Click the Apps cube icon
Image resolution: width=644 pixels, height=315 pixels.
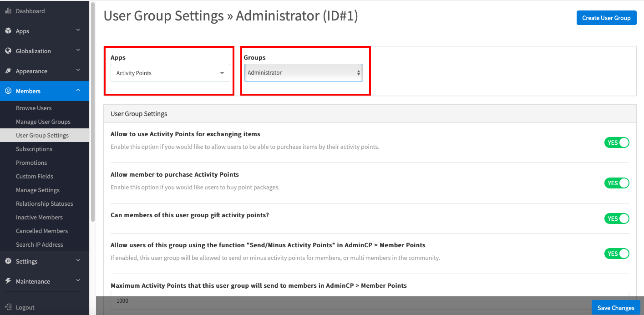click(x=8, y=31)
